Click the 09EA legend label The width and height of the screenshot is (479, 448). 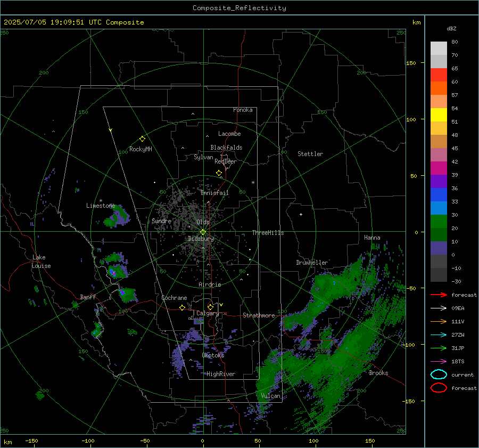point(458,308)
